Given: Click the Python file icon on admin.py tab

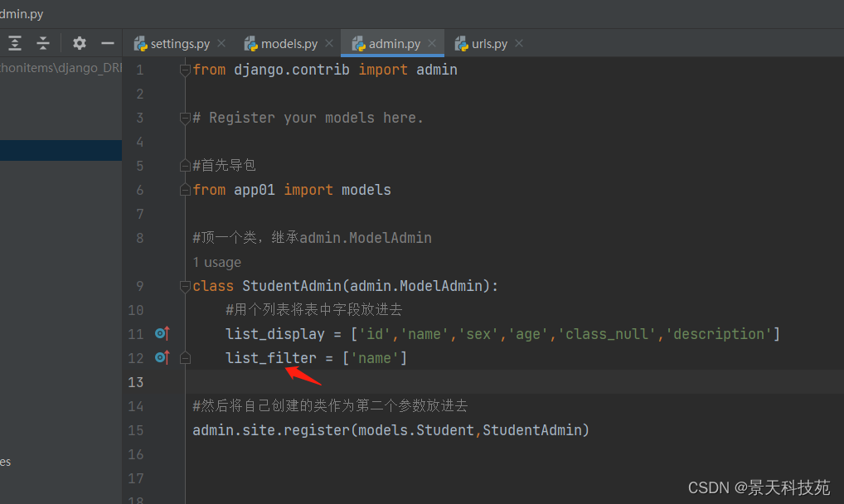Looking at the screenshot, I should [x=360, y=42].
